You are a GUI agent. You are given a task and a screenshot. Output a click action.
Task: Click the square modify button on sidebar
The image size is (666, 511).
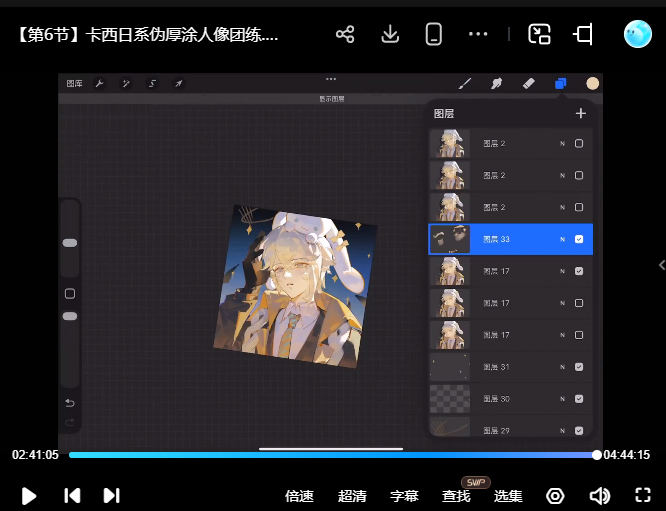tap(70, 294)
